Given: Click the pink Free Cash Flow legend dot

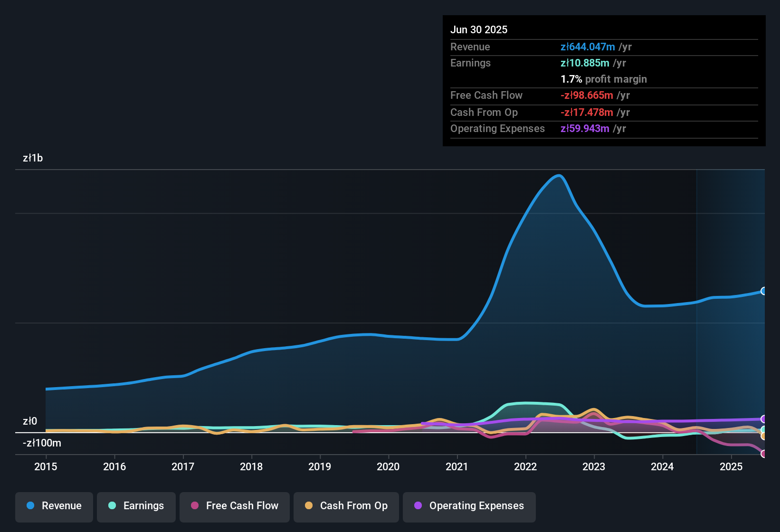Looking at the screenshot, I should tap(195, 506).
